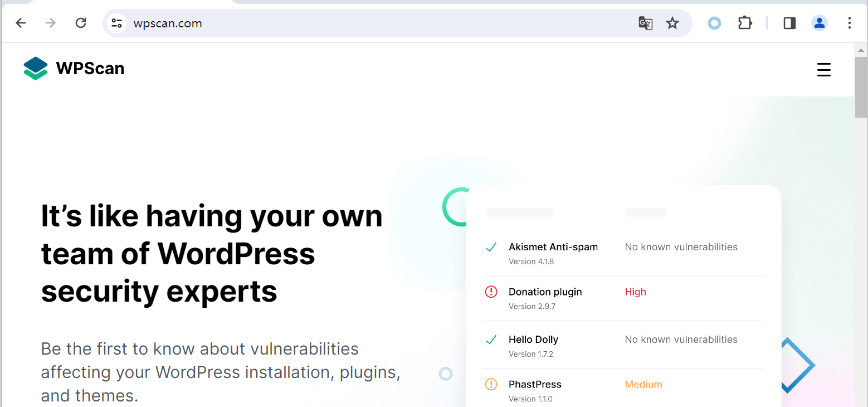Click Version 1.1.0 text

point(530,399)
